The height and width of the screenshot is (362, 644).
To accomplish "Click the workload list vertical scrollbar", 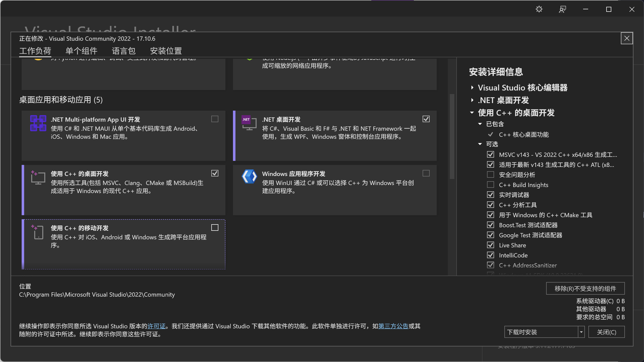I will [452, 137].
